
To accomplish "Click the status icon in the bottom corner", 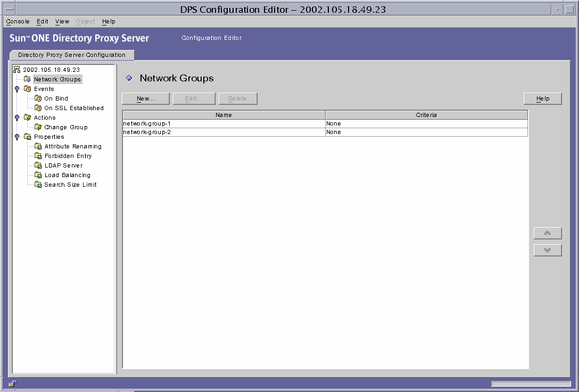I will tap(12, 383).
